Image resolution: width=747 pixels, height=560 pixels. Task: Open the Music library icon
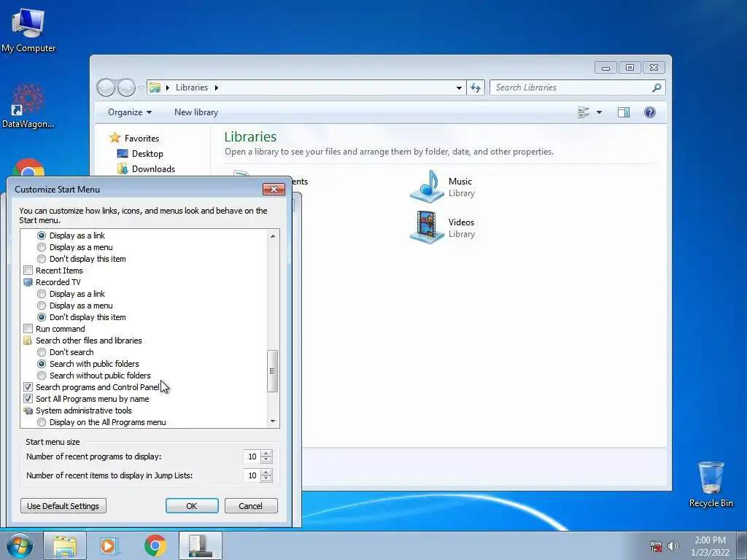click(x=427, y=186)
